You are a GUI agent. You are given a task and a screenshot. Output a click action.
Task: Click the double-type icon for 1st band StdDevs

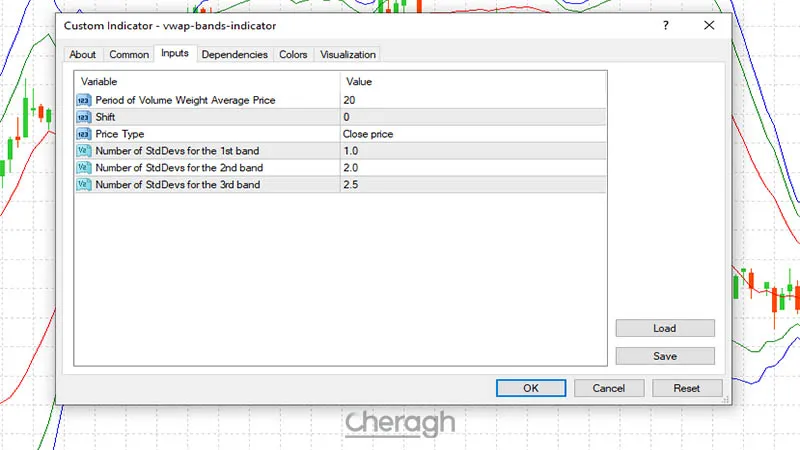84,151
